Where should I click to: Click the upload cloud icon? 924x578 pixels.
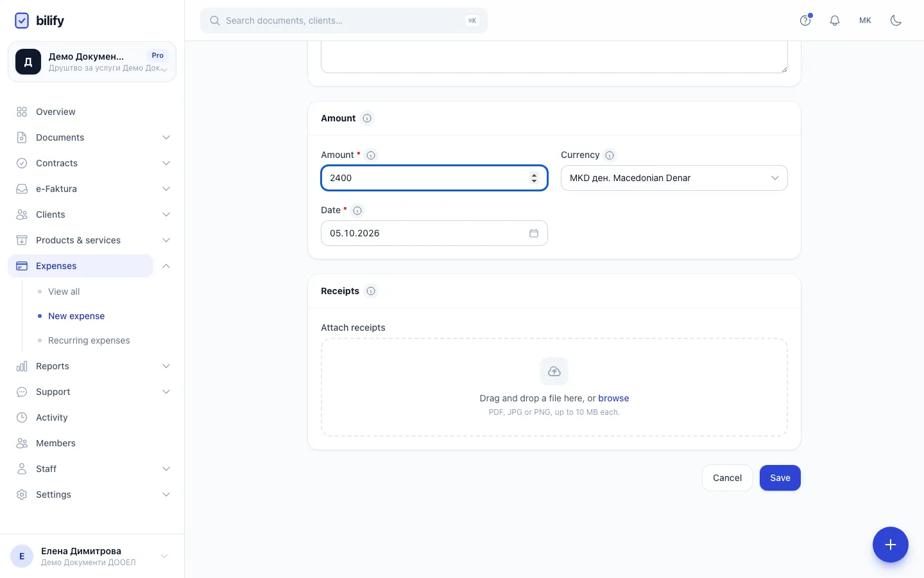click(554, 371)
